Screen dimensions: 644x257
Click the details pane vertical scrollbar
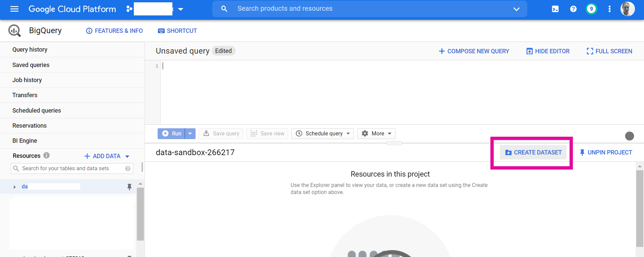pos(640,208)
